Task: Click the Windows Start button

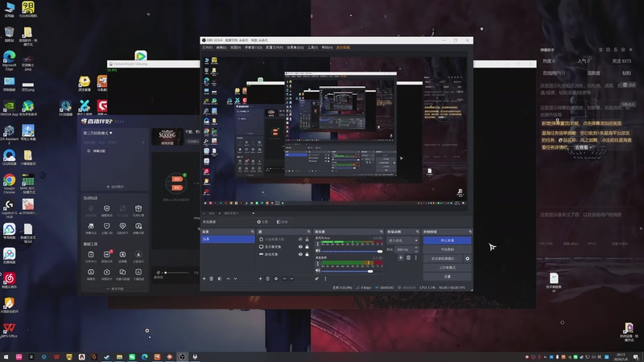Action: tap(6, 357)
